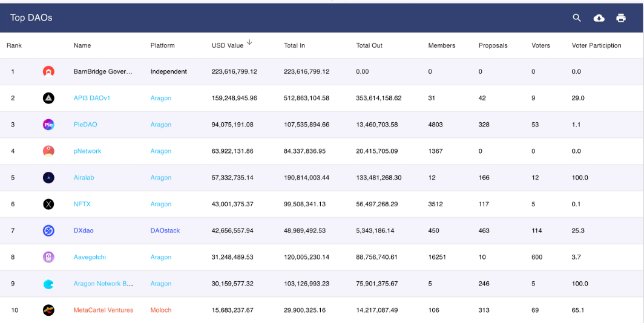This screenshot has width=644, height=323.
Task: Sort by the Platform column header
Action: [162, 45]
